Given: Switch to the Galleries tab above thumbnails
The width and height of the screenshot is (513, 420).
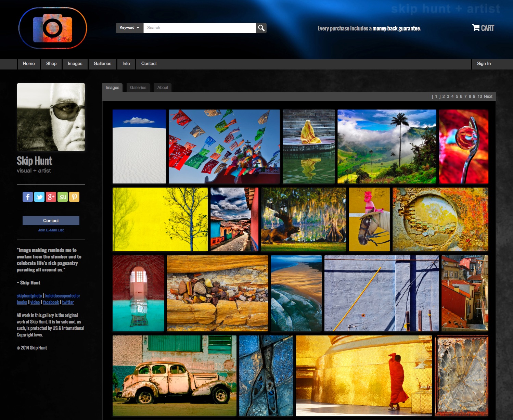Looking at the screenshot, I should 138,88.
